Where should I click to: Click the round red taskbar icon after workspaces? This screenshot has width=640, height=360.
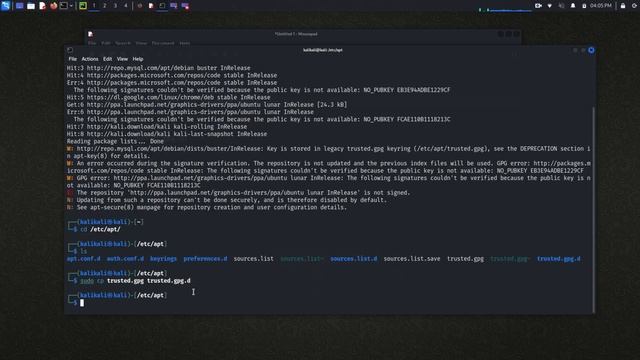pos(140,6)
